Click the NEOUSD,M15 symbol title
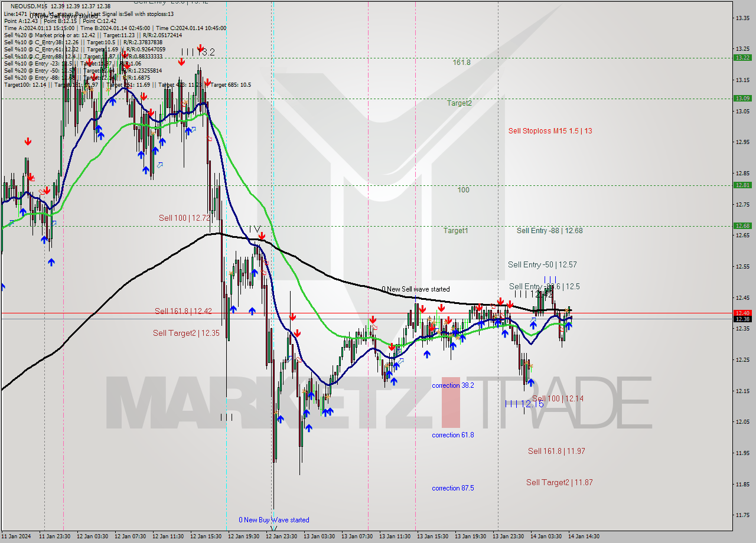Screen dimensions: 756x543 [30, 5]
